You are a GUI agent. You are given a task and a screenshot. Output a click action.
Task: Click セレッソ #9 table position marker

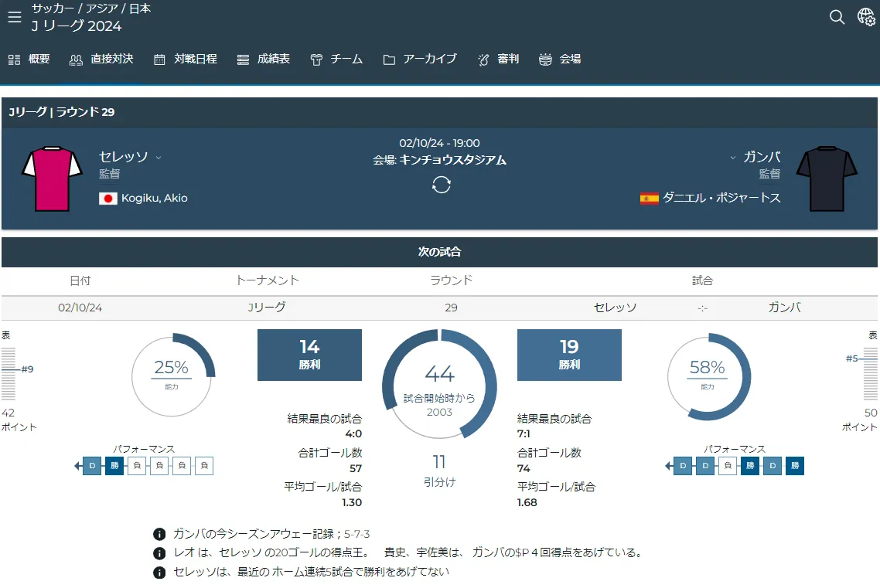point(17,369)
